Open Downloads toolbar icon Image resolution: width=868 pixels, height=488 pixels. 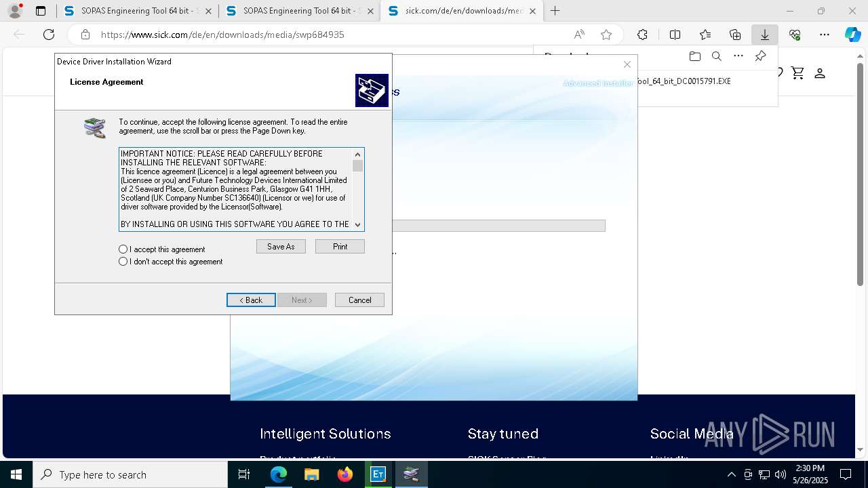tap(765, 35)
